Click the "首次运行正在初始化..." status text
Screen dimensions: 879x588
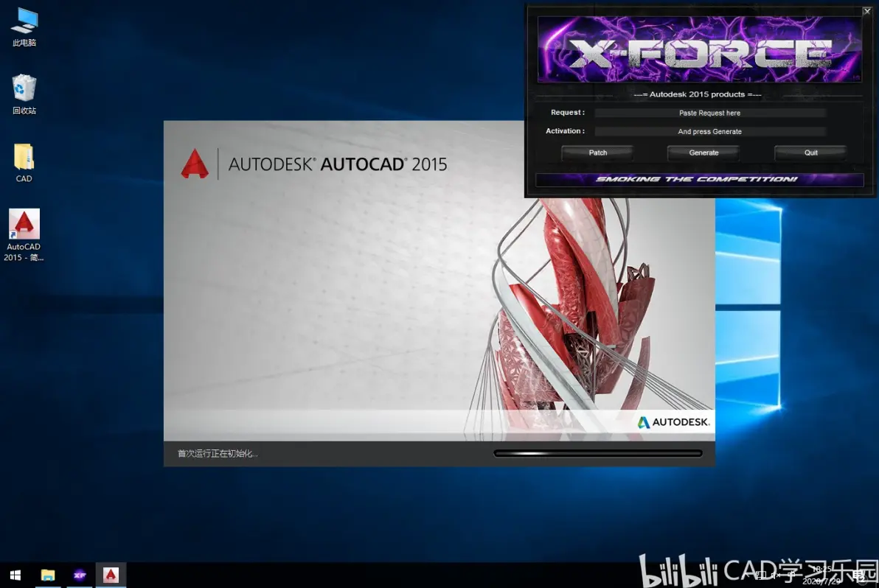pyautogui.click(x=218, y=454)
